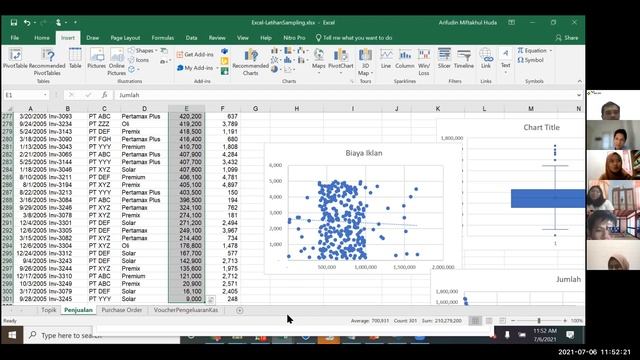Insert a Slicer filter

click(x=444, y=58)
